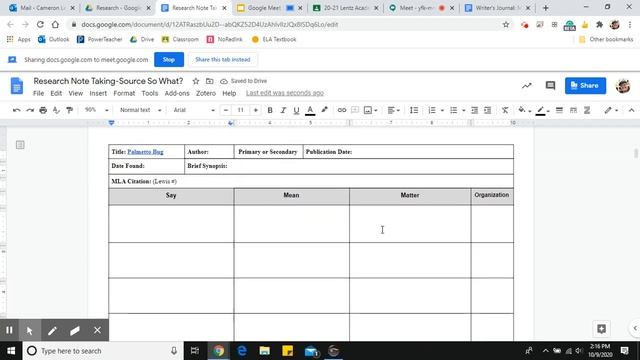Move document with folder icon
This screenshot has height=360, width=640.
click(x=209, y=81)
